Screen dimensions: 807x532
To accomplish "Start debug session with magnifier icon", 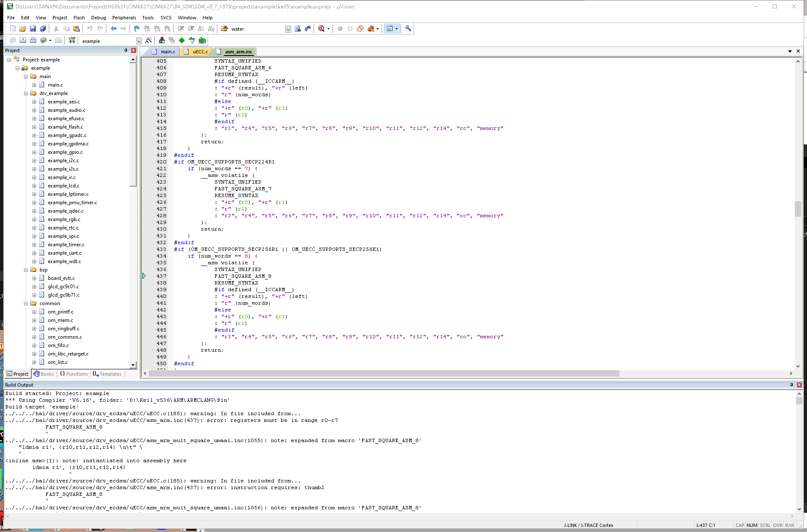I will [x=322, y=29].
